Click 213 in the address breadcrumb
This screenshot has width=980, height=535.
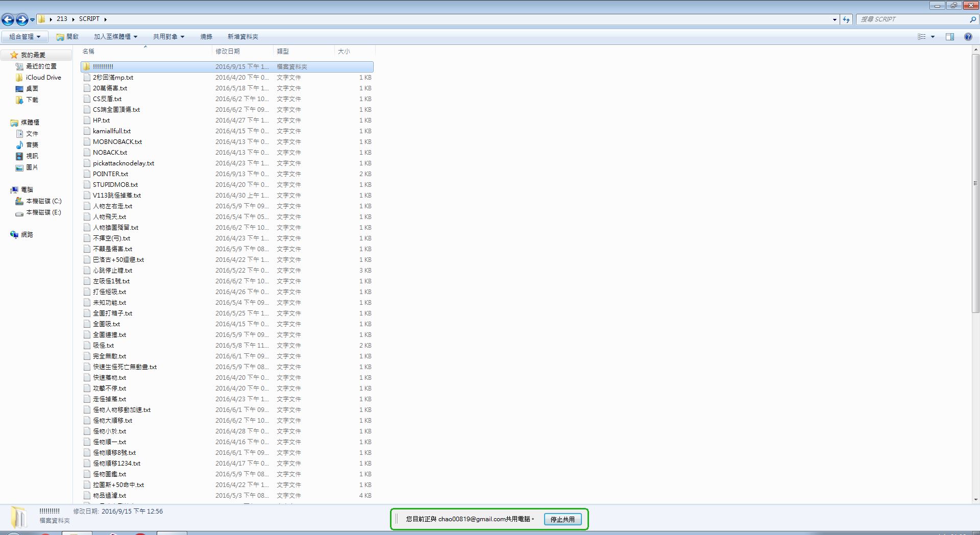62,19
